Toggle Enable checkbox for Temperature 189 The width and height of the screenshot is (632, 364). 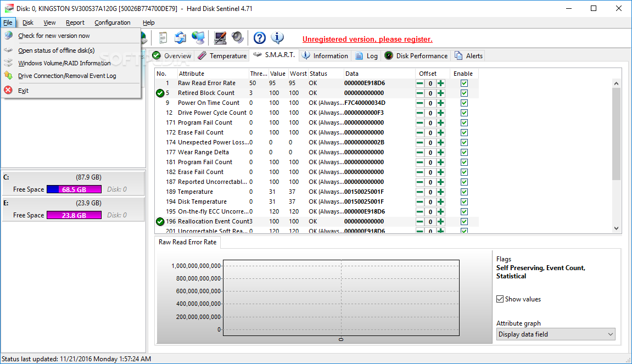(x=465, y=192)
